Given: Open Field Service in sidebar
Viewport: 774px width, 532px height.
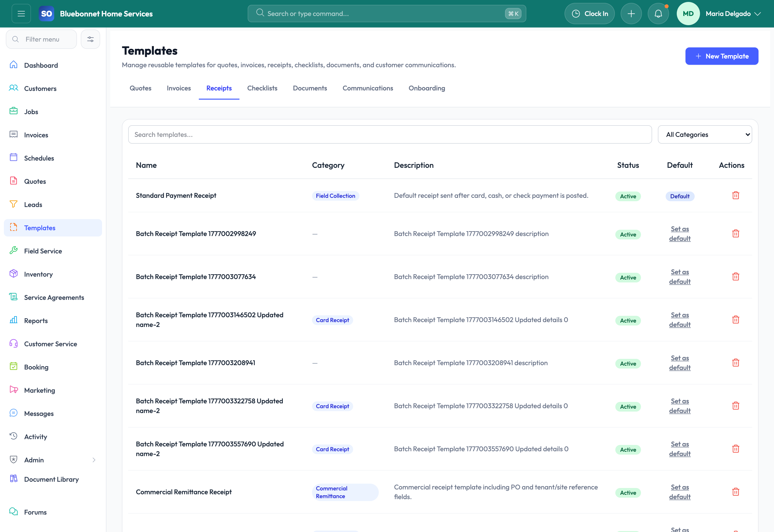Looking at the screenshot, I should point(53,251).
